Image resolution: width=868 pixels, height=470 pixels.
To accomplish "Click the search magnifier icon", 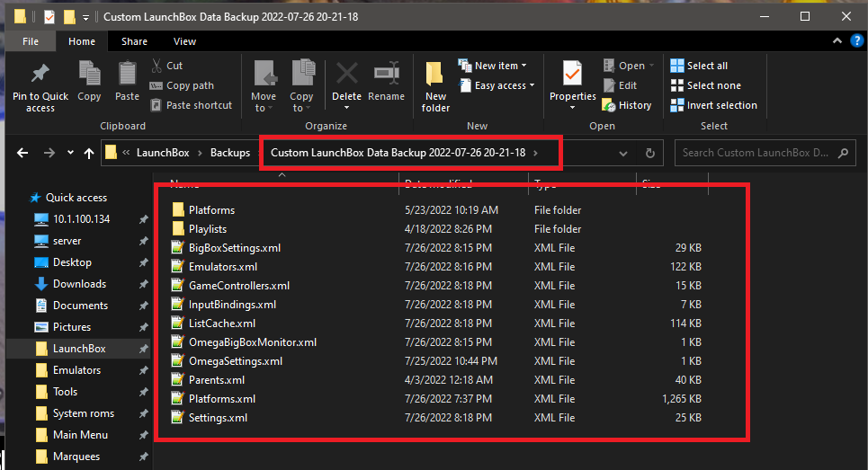I will [843, 153].
